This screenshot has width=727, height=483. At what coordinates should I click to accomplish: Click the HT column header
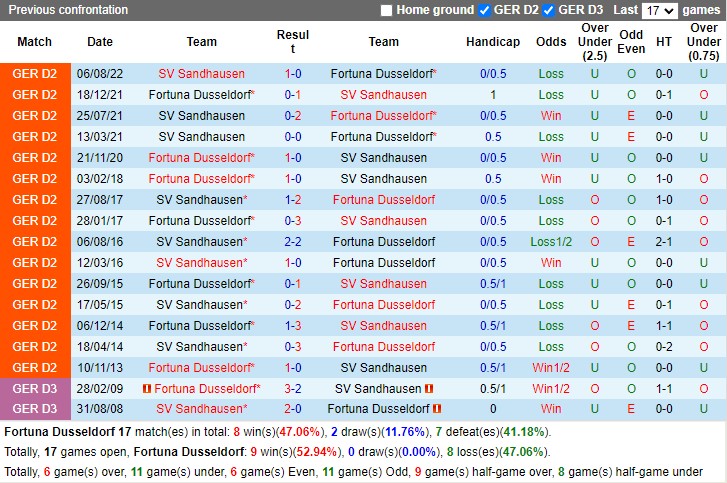coord(663,42)
